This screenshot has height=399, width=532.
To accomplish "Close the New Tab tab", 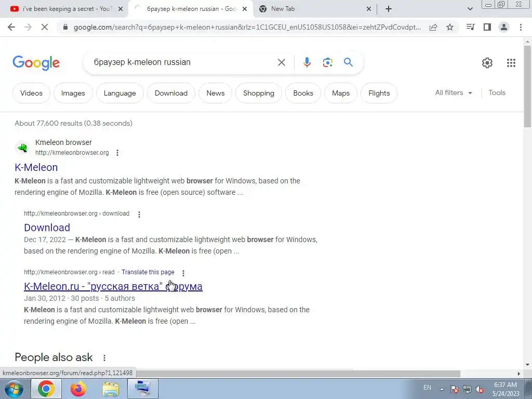I will (369, 9).
